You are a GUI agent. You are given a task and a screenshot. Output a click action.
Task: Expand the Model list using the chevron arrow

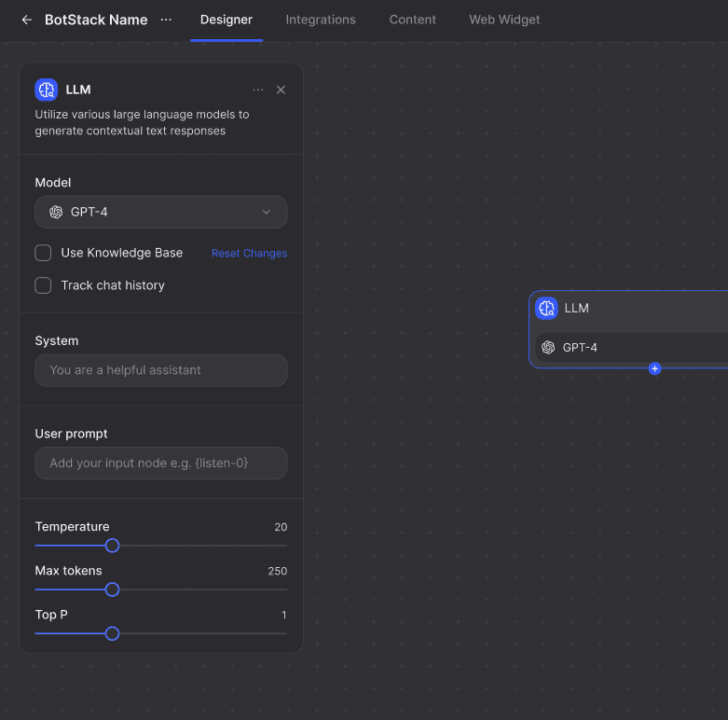[267, 212]
